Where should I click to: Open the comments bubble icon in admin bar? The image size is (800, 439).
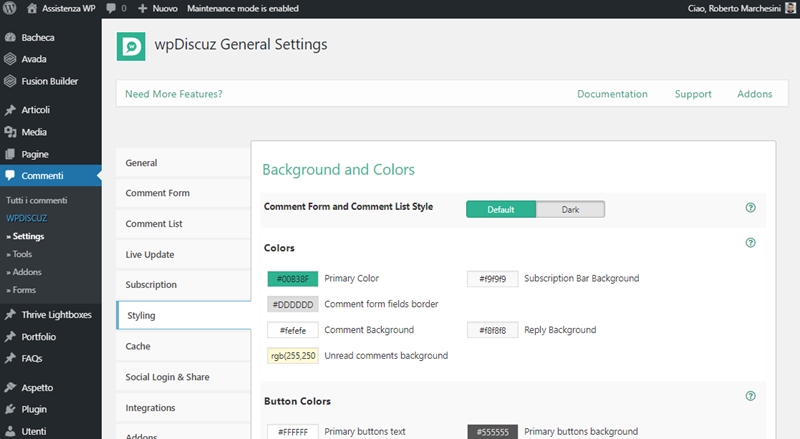point(111,9)
